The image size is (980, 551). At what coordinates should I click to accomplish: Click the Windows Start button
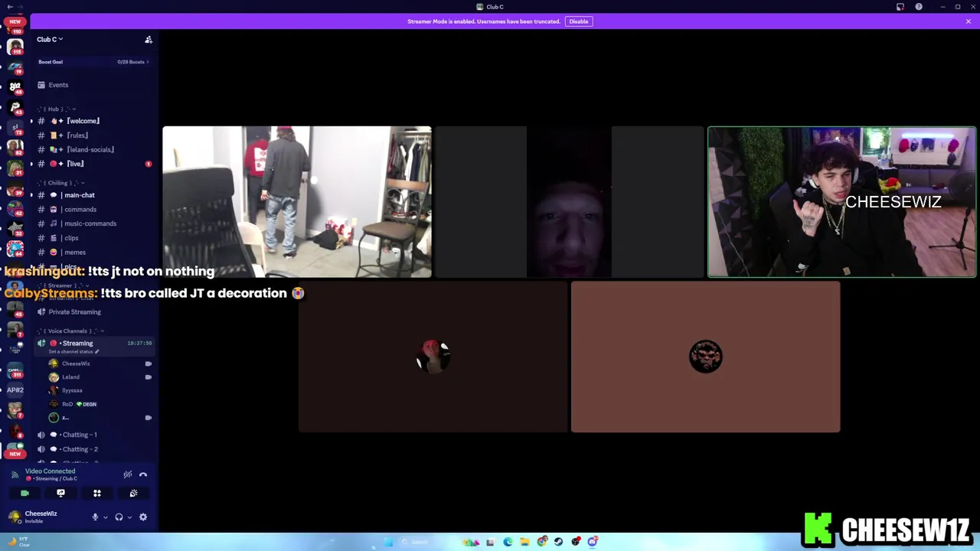pos(388,542)
